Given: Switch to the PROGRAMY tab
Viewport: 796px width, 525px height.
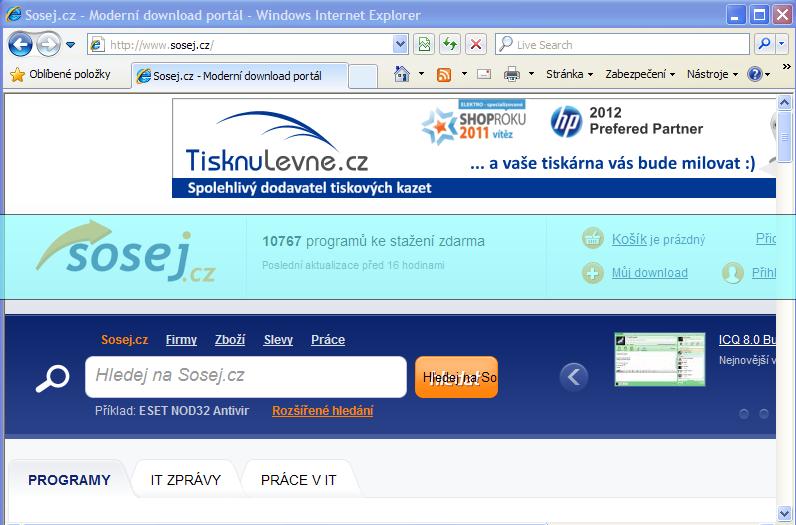Looking at the screenshot, I should (x=69, y=480).
